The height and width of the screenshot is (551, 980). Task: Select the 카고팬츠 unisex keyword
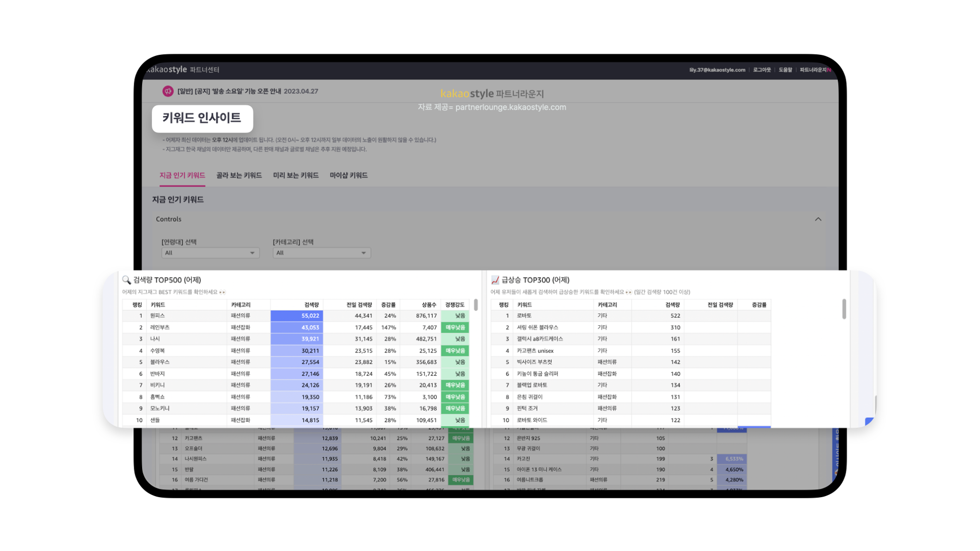pyautogui.click(x=535, y=351)
